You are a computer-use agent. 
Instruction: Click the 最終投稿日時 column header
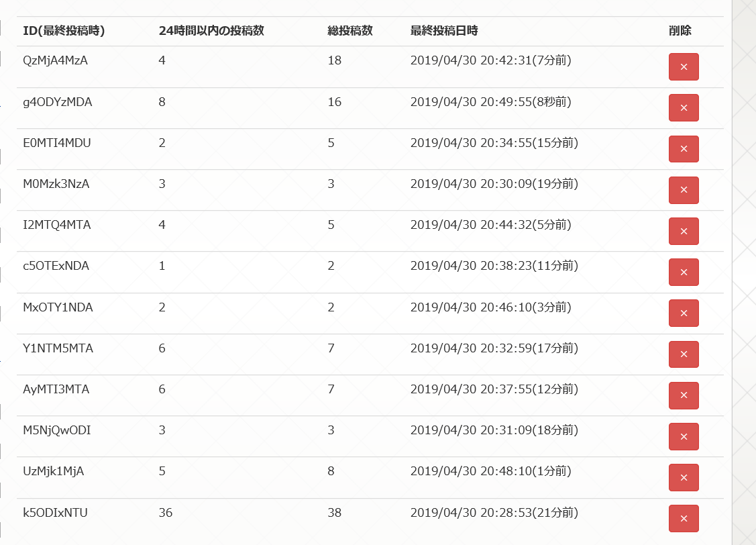pos(444,31)
